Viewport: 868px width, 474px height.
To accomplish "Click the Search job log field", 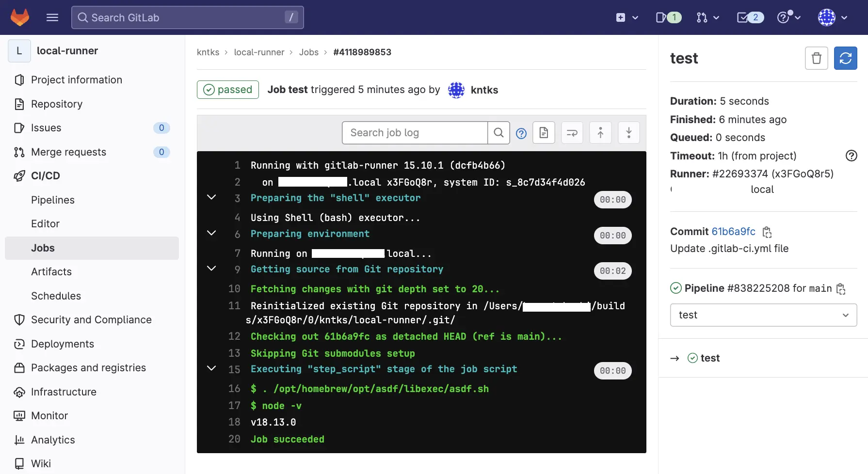I will click(415, 133).
